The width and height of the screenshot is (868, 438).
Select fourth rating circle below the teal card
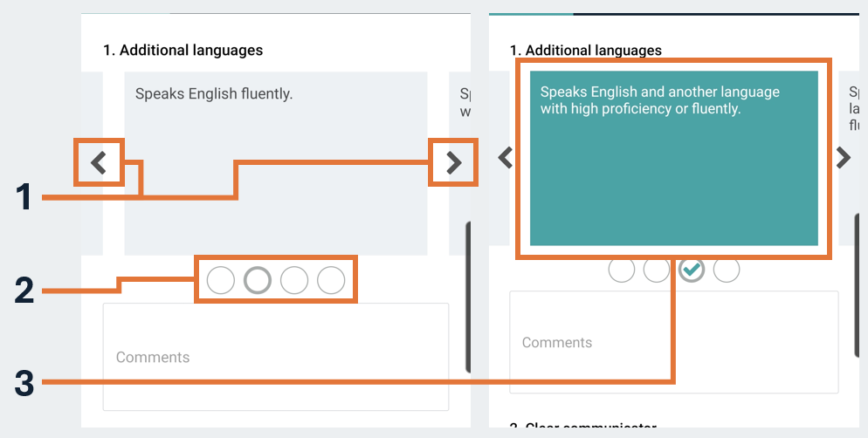[x=727, y=270]
